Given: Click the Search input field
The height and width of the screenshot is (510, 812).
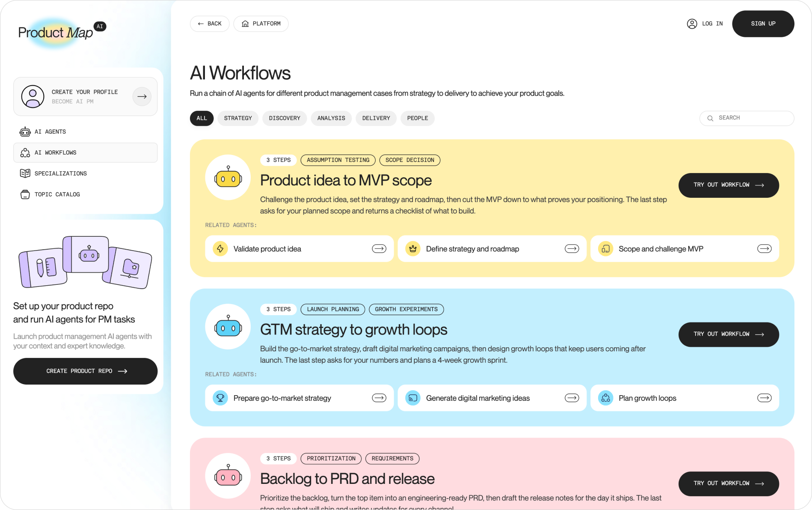Looking at the screenshot, I should [x=747, y=118].
